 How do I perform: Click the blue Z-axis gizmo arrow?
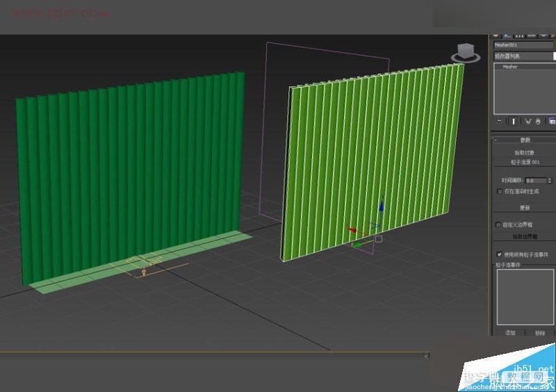(382, 206)
